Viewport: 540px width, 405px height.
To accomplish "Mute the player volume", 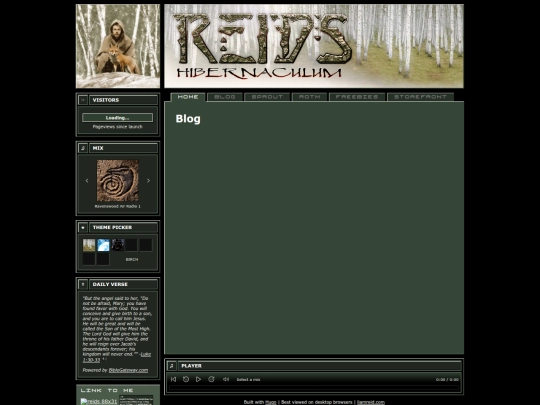I will [226, 379].
